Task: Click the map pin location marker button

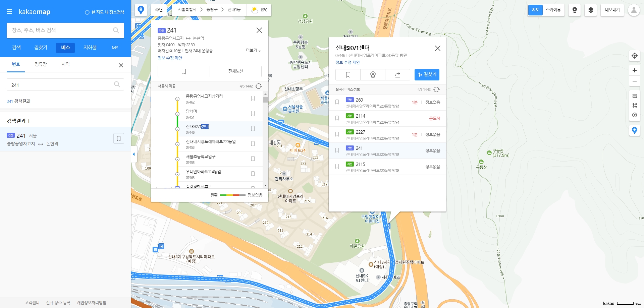Action: click(x=141, y=10)
